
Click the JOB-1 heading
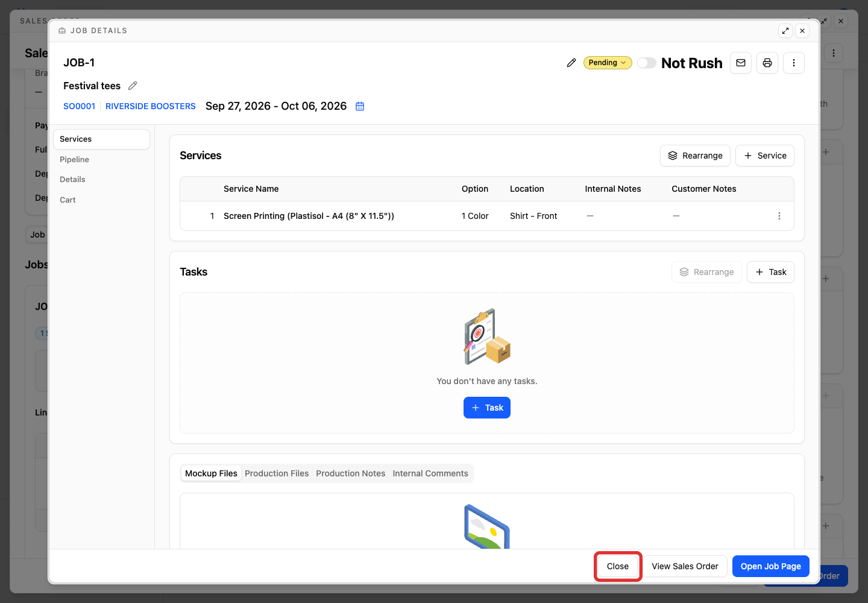[79, 63]
